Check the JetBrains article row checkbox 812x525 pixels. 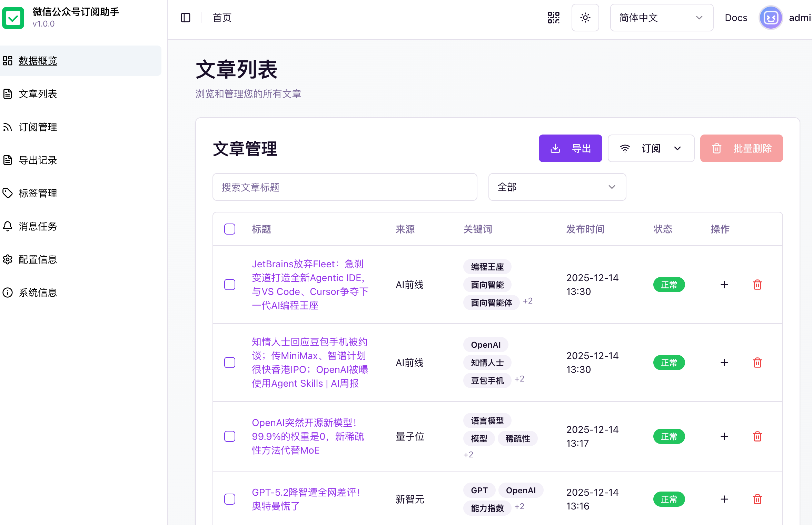coord(229,285)
